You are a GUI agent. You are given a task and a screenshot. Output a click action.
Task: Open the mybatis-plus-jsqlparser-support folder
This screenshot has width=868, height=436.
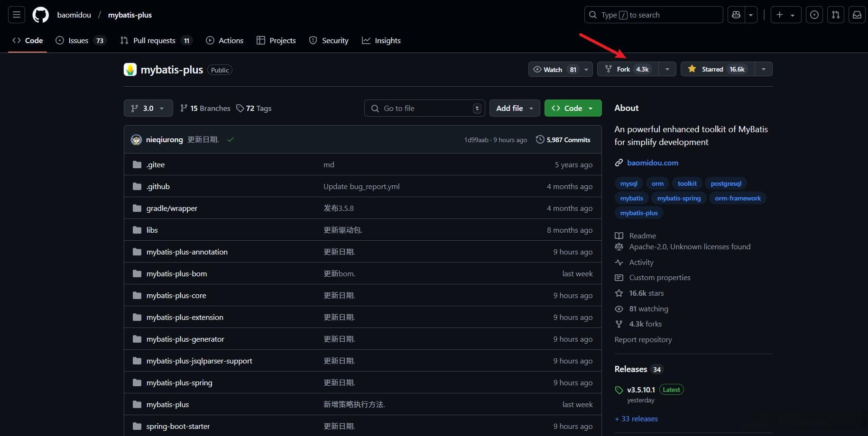click(x=199, y=361)
